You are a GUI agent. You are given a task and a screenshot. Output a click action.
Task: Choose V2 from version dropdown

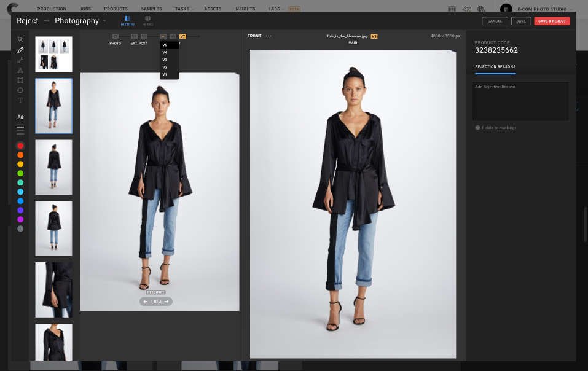pos(169,68)
